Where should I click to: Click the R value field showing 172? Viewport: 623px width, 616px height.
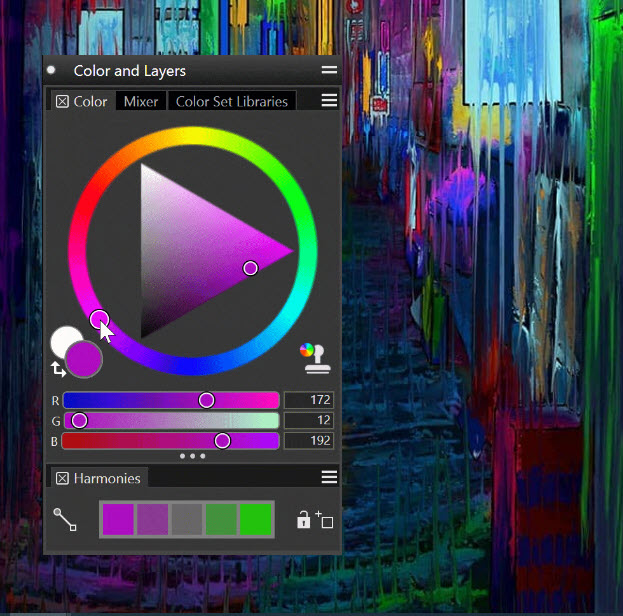pos(309,400)
